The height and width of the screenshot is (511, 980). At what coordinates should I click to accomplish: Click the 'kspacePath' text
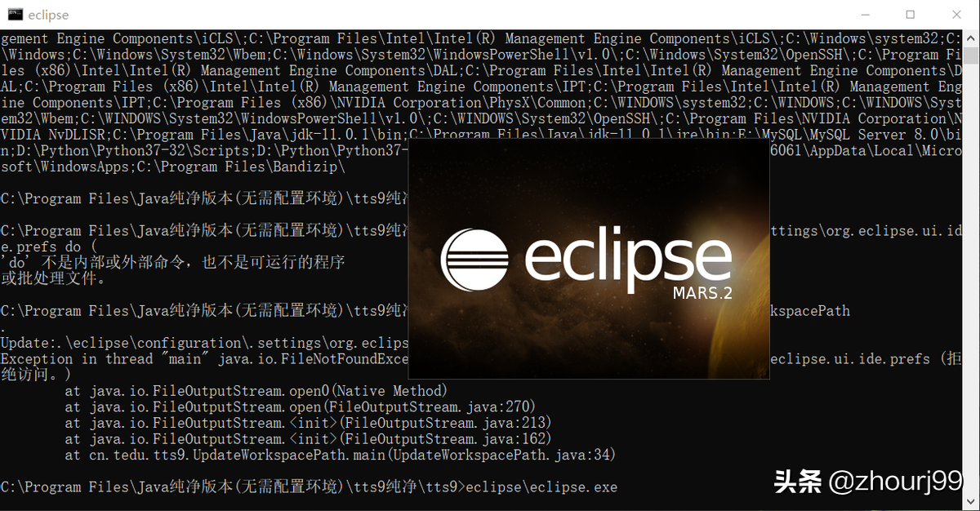[810, 311]
